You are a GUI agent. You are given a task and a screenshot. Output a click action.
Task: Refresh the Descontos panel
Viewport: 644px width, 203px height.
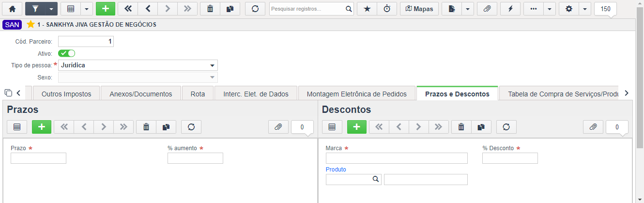506,127
